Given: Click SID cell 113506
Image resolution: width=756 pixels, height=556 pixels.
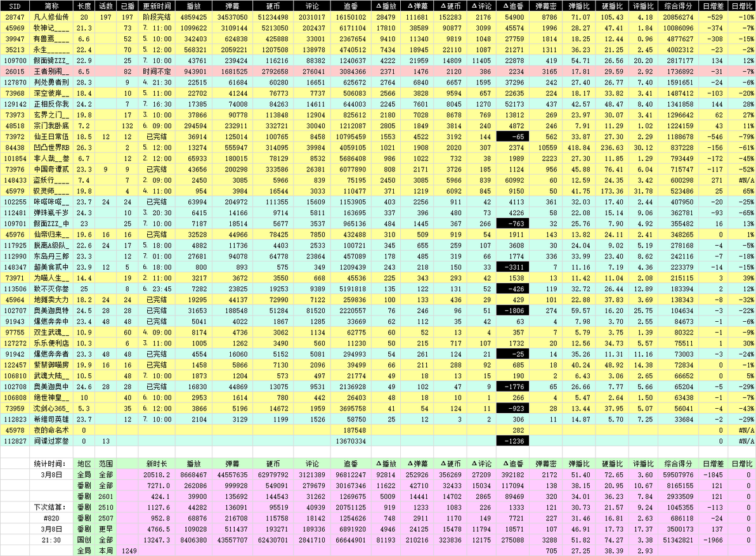Looking at the screenshot, I should 15,289.
